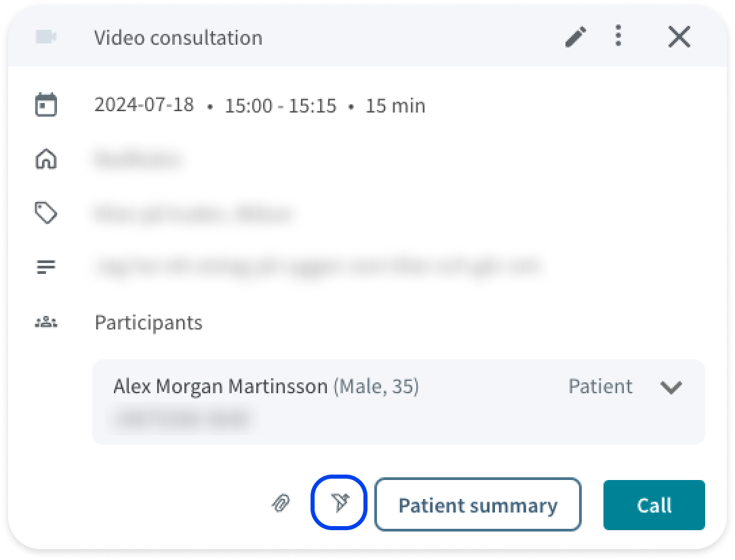Click the pencil edit icon

coord(576,37)
